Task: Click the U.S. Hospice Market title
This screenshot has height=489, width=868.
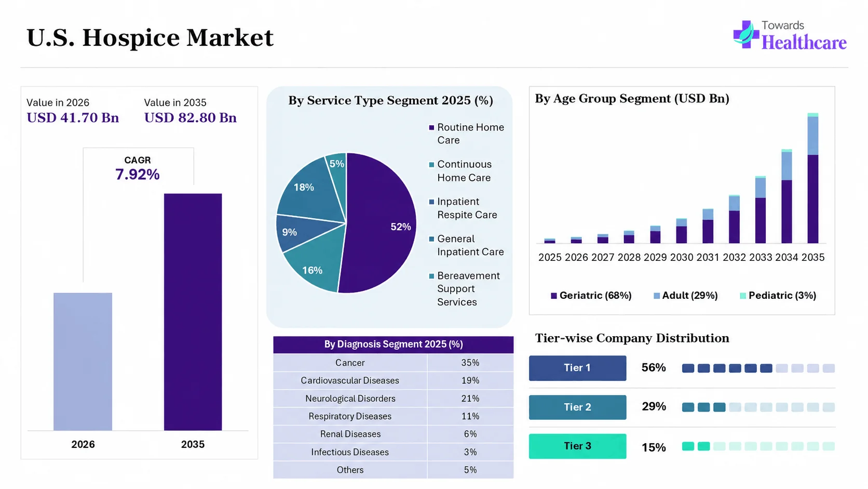Action: [x=150, y=37]
